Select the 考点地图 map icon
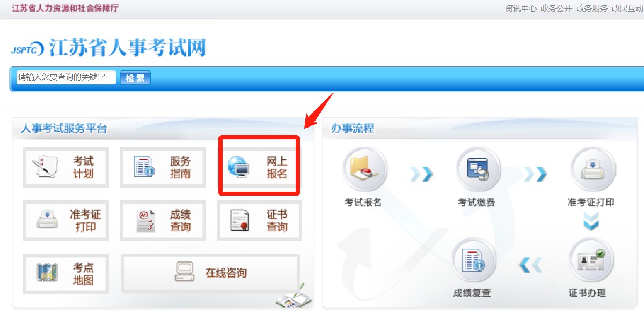644x314 pixels. click(x=47, y=273)
